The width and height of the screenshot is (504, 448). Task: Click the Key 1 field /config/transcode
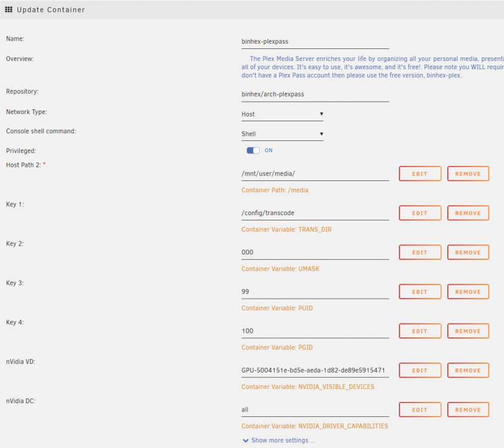click(315, 213)
